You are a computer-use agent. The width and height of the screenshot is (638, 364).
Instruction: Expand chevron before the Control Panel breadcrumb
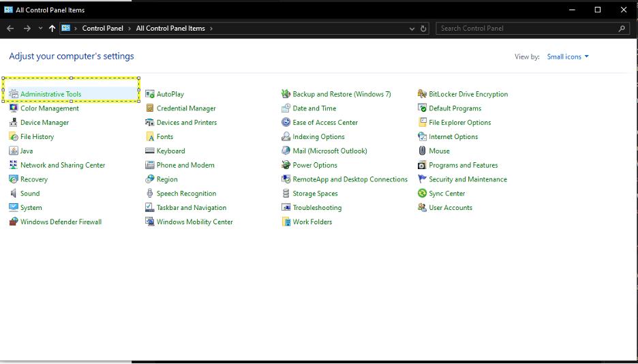(x=76, y=29)
